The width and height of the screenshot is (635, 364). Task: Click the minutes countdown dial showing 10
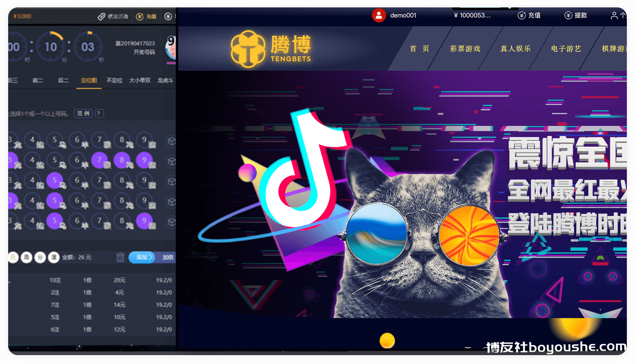pos(51,47)
